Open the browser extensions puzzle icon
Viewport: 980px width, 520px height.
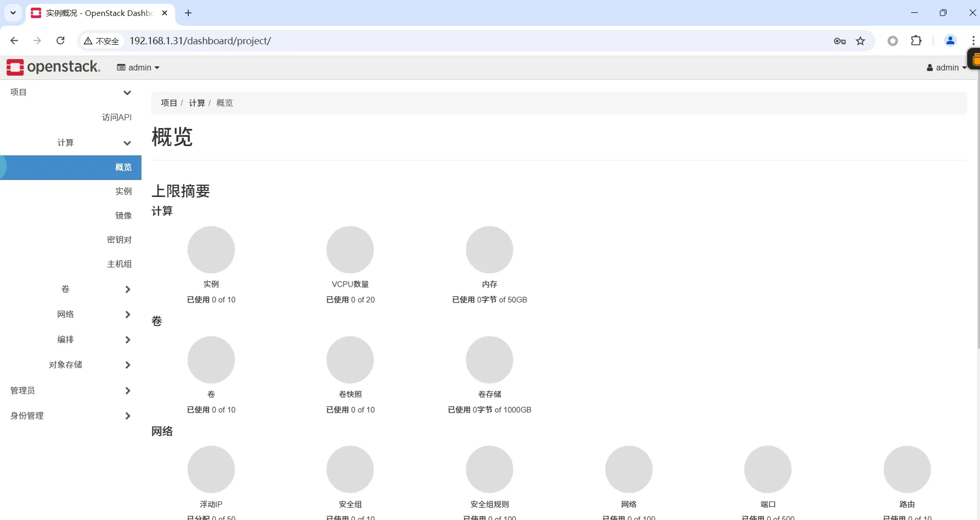[x=917, y=41]
